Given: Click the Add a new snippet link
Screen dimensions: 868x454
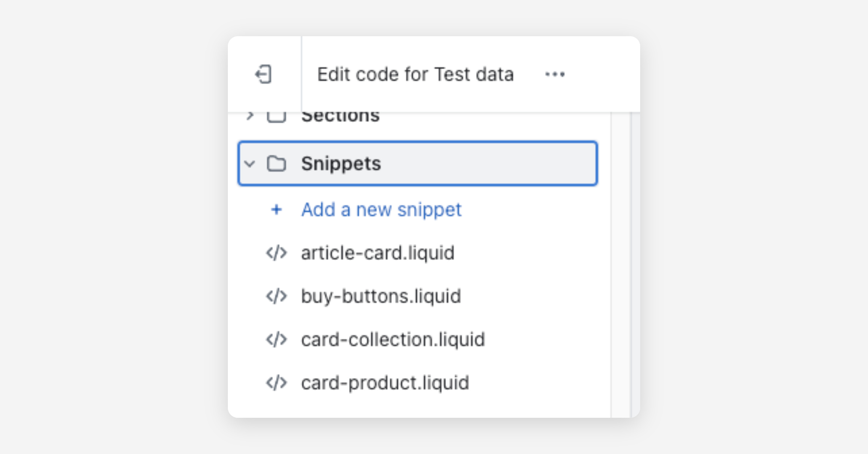Looking at the screenshot, I should (x=381, y=209).
